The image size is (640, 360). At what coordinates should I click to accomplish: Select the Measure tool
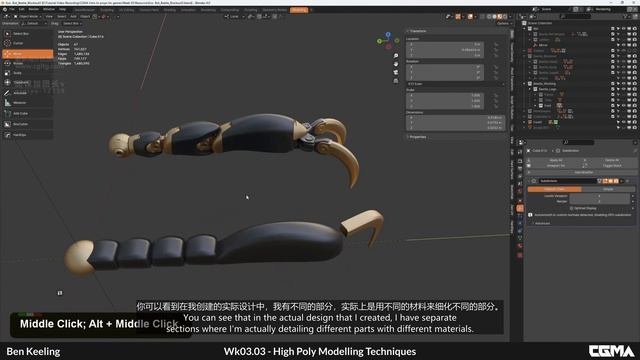pyautogui.click(x=28, y=103)
